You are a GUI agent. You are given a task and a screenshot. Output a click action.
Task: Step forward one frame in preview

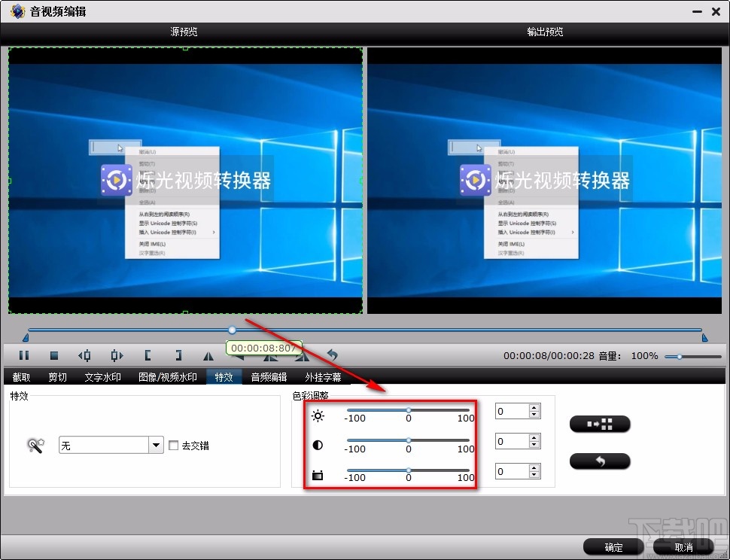(117, 355)
